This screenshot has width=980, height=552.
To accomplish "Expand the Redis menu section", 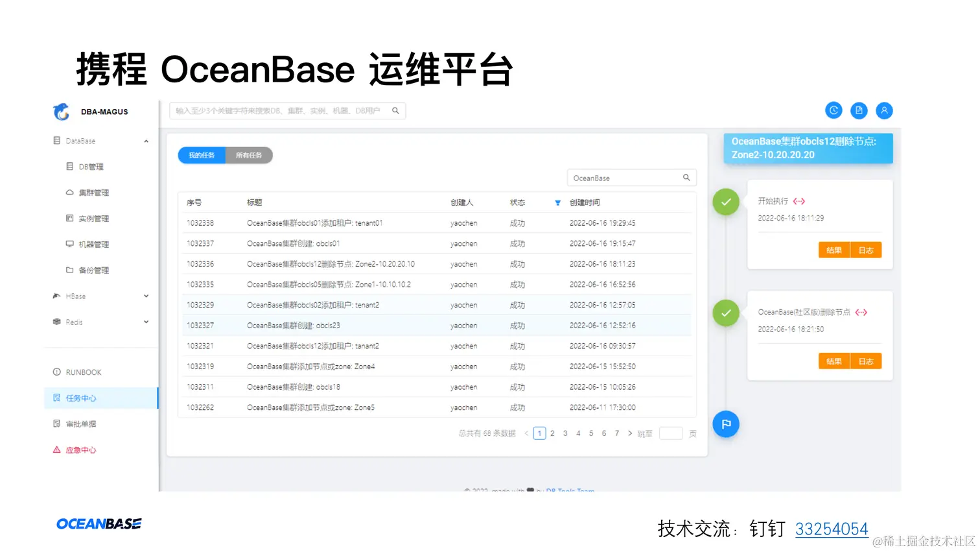I will [x=146, y=322].
